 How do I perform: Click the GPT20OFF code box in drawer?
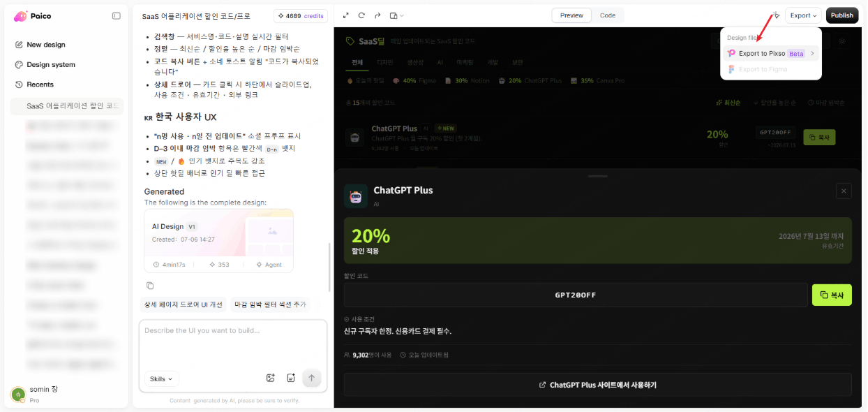[576, 295]
